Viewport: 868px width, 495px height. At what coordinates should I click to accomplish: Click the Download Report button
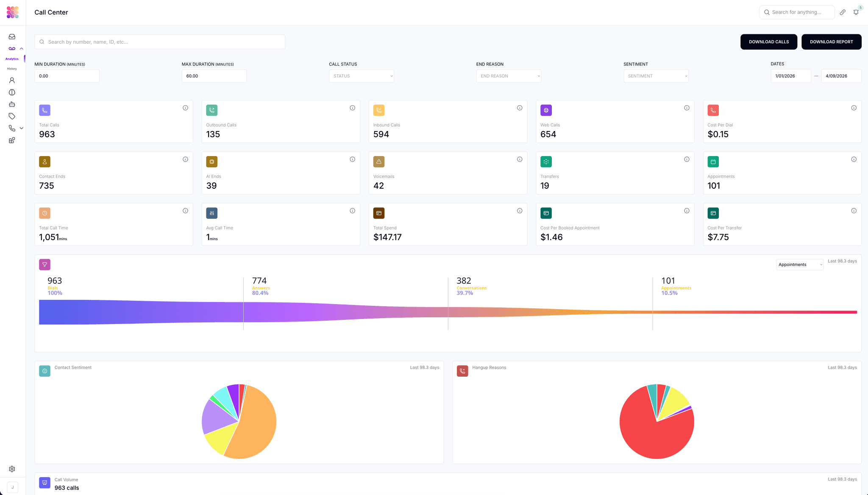831,42
